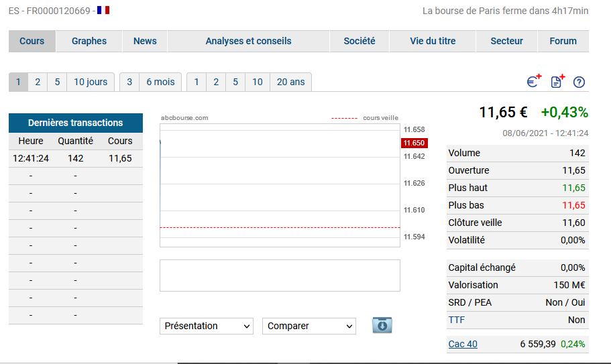Screen dimensions: 611x364
Task: Switch to the Cours tab
Action: (32, 41)
